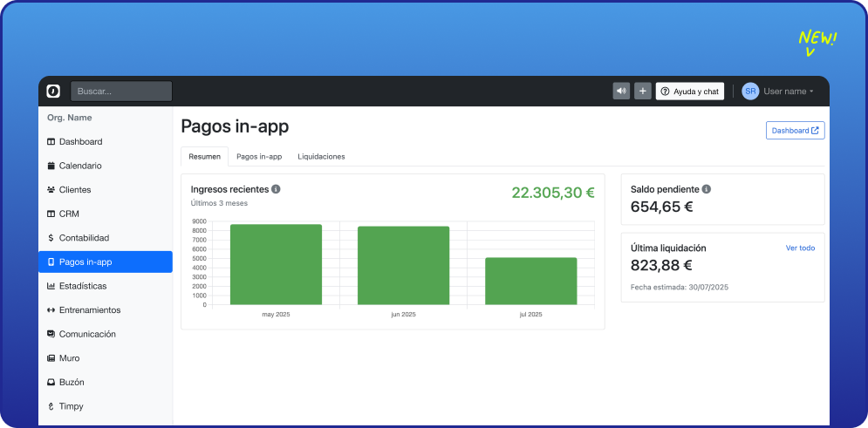Click the plus quick-add button
This screenshot has width=868, height=428.
pyautogui.click(x=643, y=92)
